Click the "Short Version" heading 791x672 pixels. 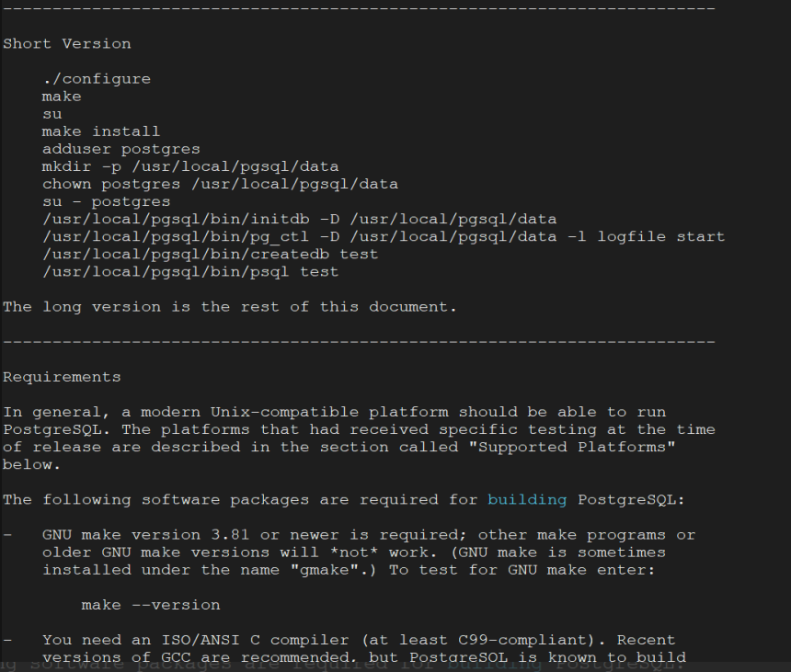pos(67,44)
